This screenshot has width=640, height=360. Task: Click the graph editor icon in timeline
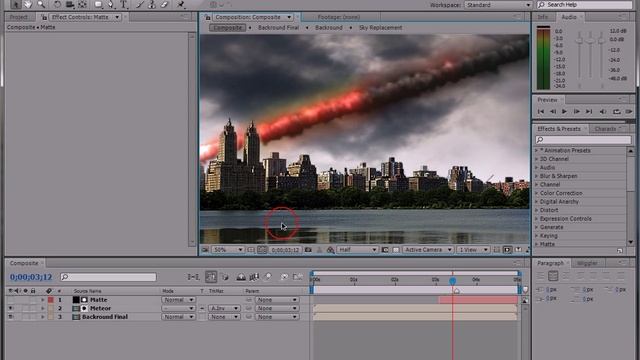[x=298, y=277]
